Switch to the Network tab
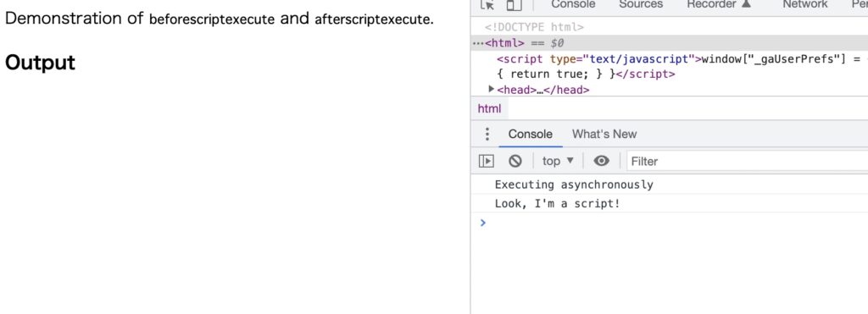Screen dimensions: 868x314 click(805, 4)
